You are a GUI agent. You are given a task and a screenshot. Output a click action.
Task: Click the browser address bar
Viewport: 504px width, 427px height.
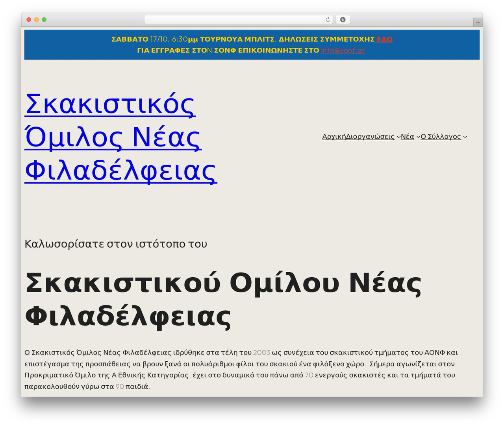coord(238,20)
